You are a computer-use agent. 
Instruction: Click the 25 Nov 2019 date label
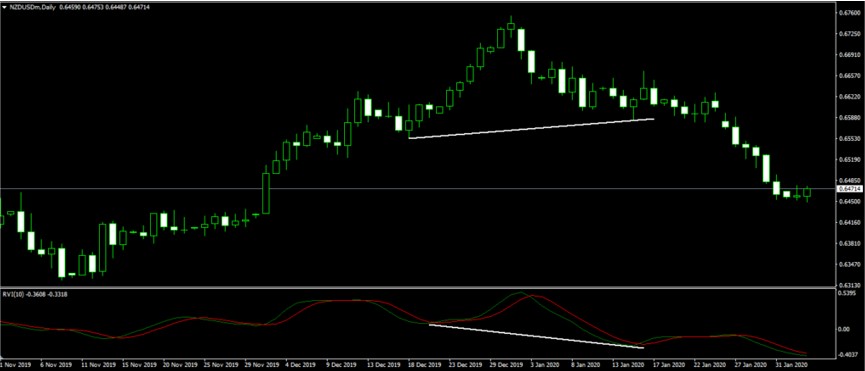[220, 365]
